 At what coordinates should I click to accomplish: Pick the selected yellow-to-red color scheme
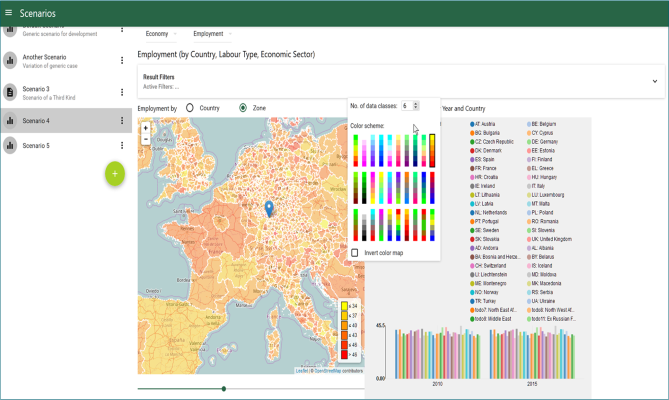point(432,151)
